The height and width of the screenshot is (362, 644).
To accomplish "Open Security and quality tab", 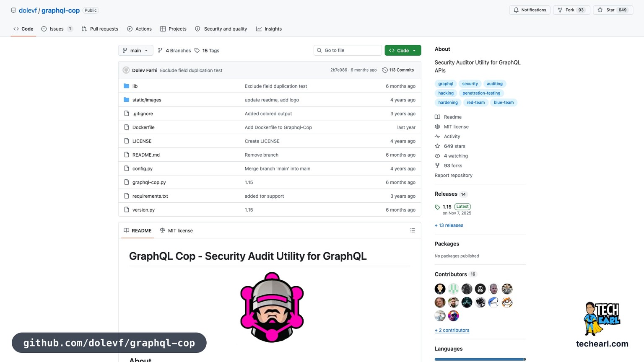I will click(221, 29).
